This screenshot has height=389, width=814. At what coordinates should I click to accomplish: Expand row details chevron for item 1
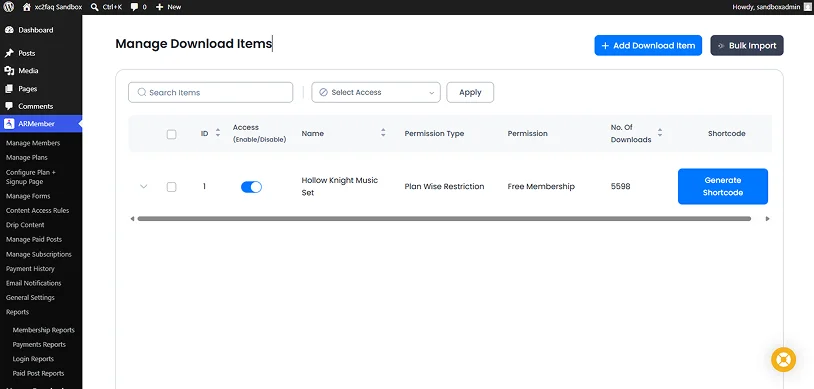coord(144,186)
